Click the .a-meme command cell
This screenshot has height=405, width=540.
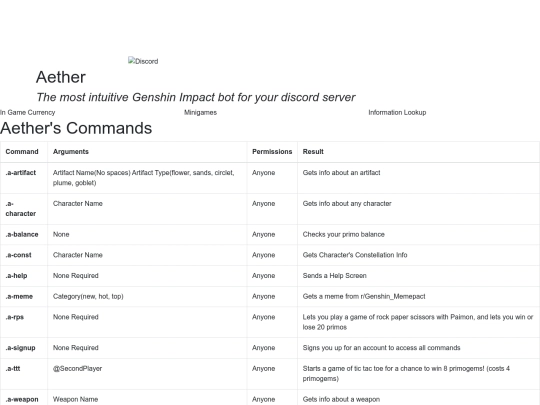(x=24, y=297)
